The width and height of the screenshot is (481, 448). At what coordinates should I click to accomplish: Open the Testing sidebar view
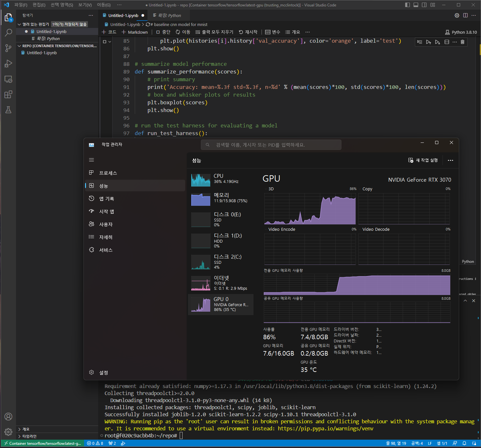coord(8,110)
